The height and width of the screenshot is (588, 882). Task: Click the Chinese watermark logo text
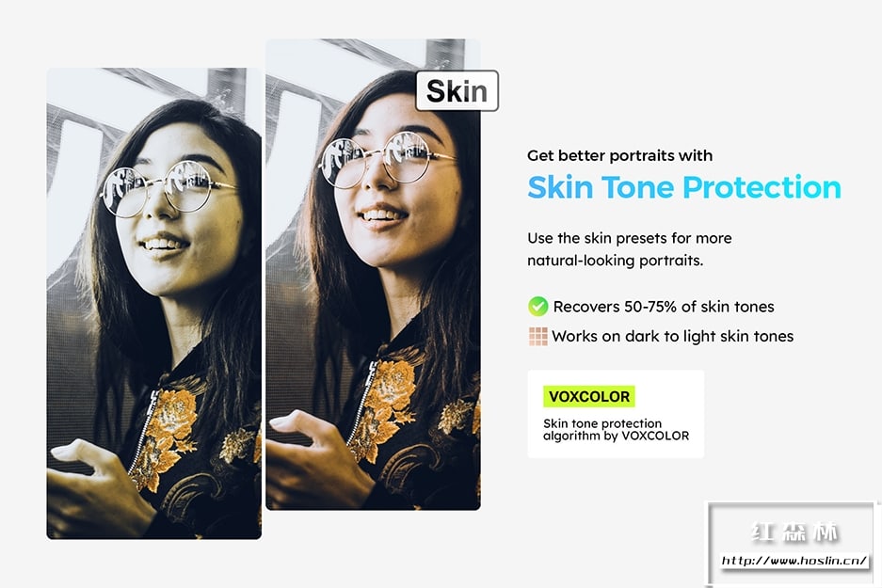[794, 532]
